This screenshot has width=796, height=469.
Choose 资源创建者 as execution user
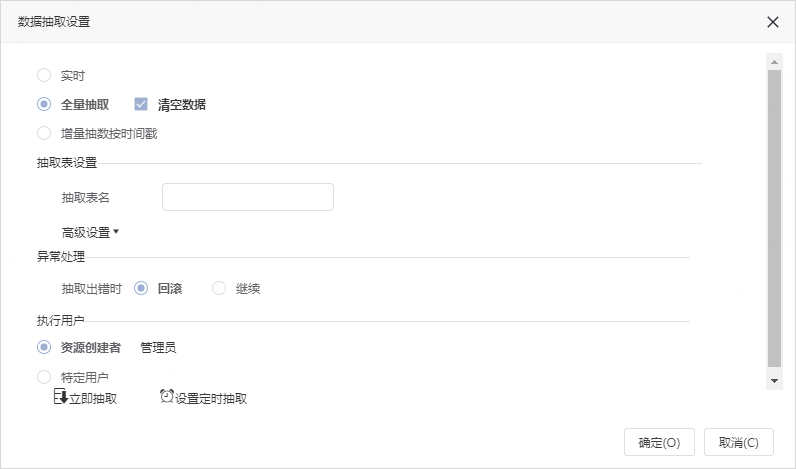[x=44, y=347]
